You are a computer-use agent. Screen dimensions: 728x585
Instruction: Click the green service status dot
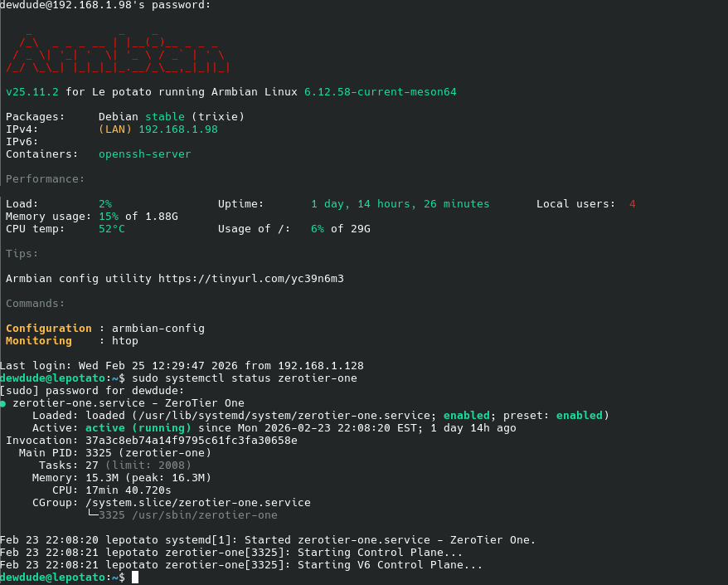point(3,403)
